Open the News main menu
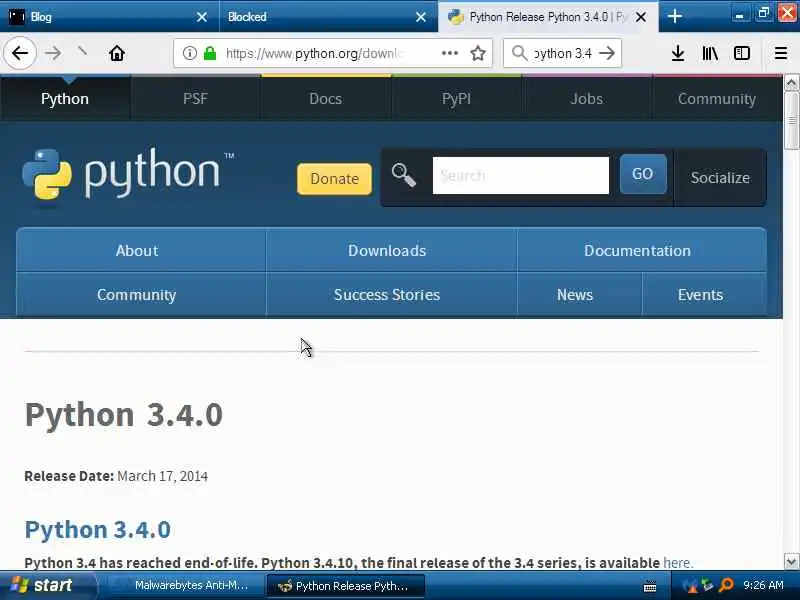800x600 pixels. 575,294
